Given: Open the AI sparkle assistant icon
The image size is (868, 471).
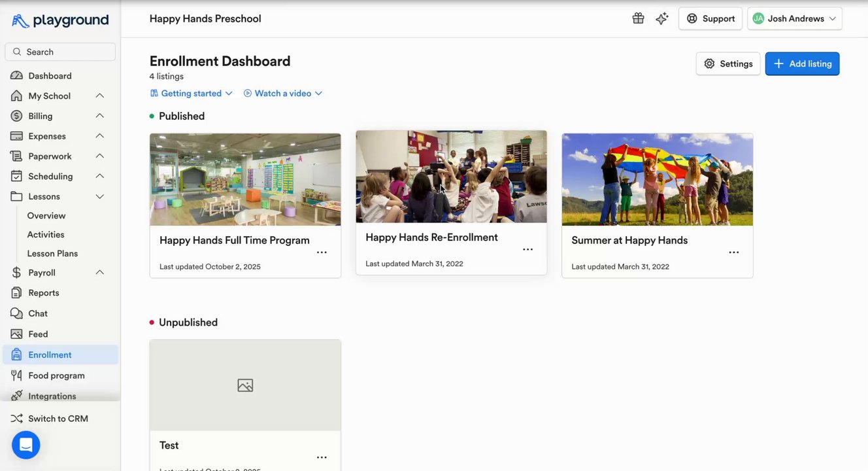Looking at the screenshot, I should 662,18.
